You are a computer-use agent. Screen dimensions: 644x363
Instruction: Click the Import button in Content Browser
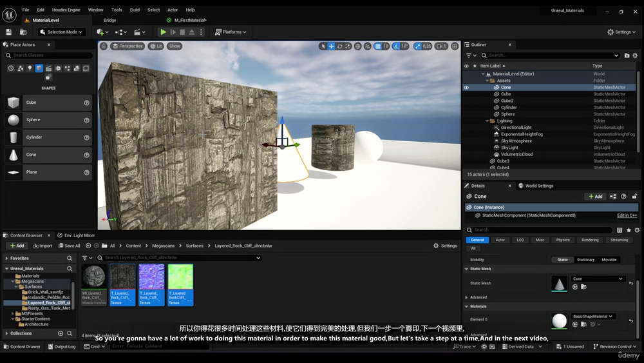click(x=43, y=246)
